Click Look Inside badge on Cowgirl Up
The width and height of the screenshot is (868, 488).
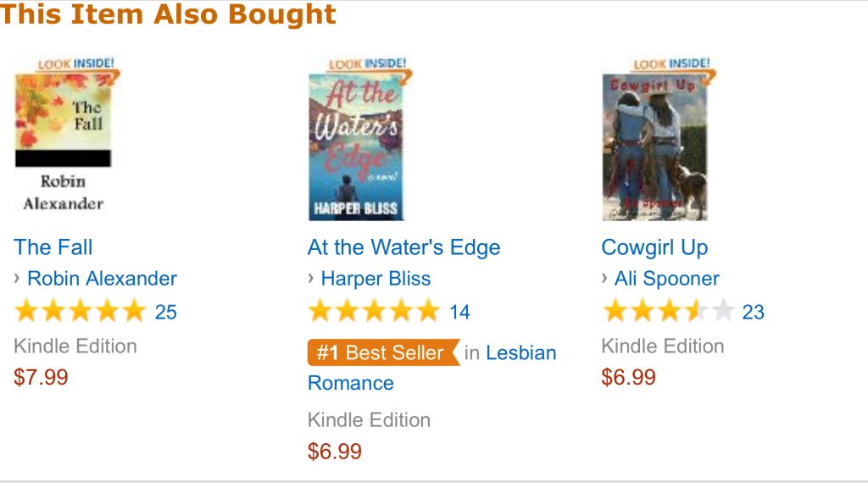pyautogui.click(x=671, y=64)
